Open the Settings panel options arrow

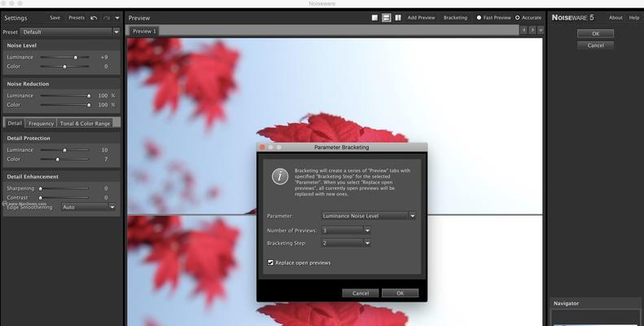(x=117, y=18)
